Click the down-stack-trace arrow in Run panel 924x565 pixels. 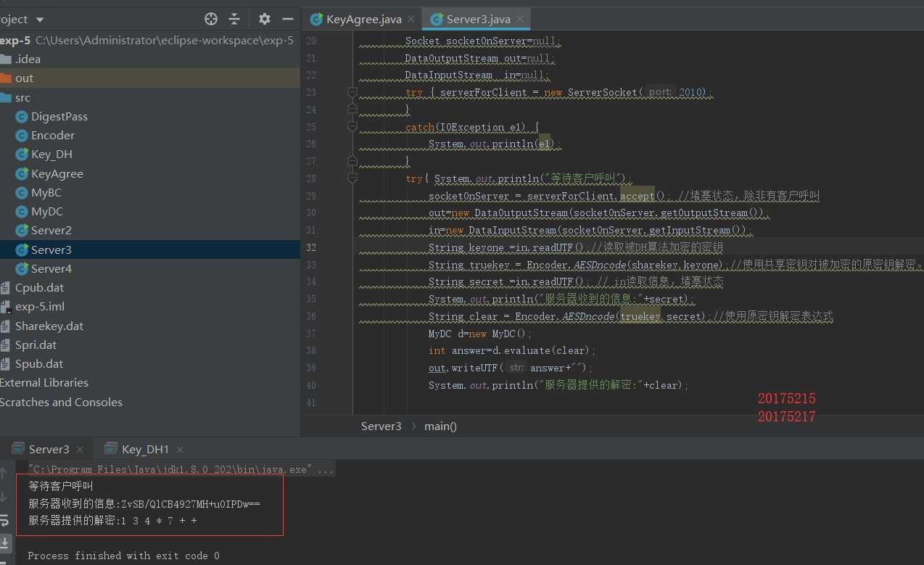(x=4, y=497)
